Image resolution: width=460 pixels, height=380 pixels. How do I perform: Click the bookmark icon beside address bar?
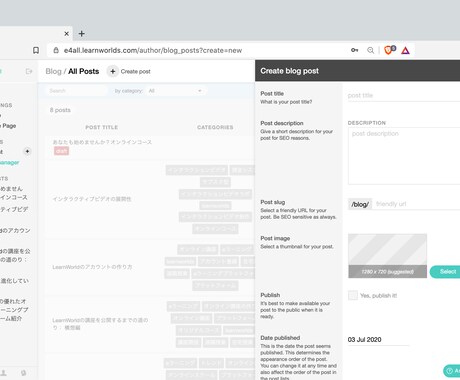[x=36, y=50]
